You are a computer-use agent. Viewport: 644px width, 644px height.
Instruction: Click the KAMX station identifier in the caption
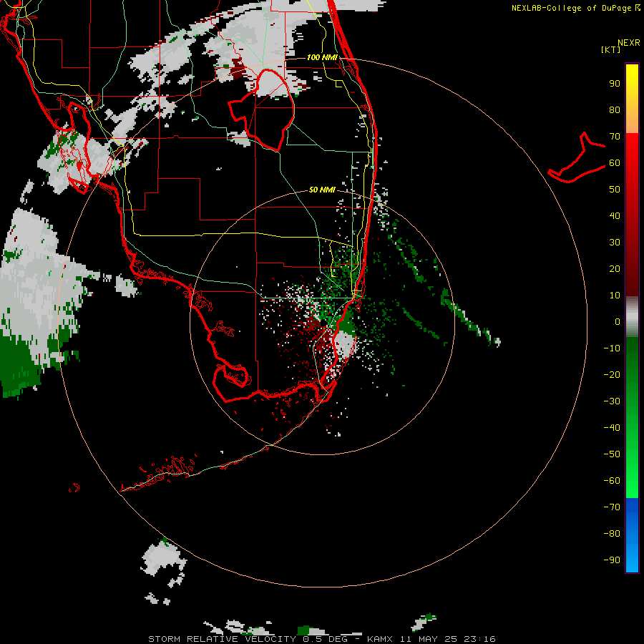point(379,639)
